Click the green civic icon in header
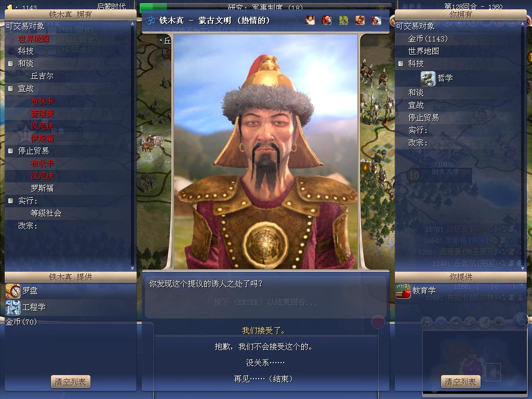The width and height of the screenshot is (532, 399). click(343, 20)
